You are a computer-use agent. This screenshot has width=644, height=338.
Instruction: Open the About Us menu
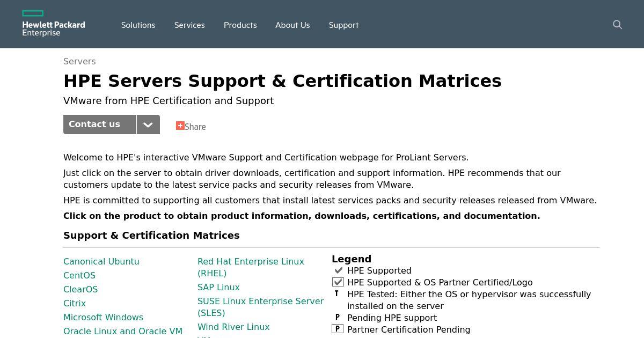(x=292, y=25)
